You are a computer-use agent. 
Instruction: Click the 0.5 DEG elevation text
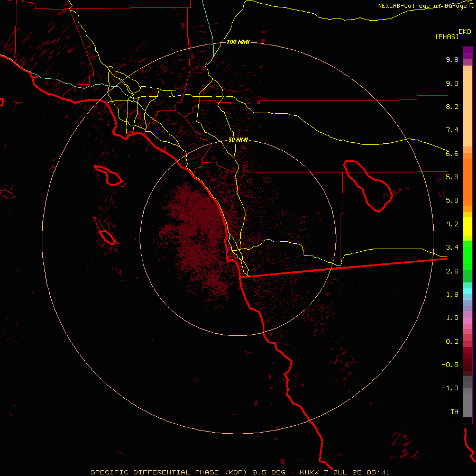pyautogui.click(x=269, y=472)
